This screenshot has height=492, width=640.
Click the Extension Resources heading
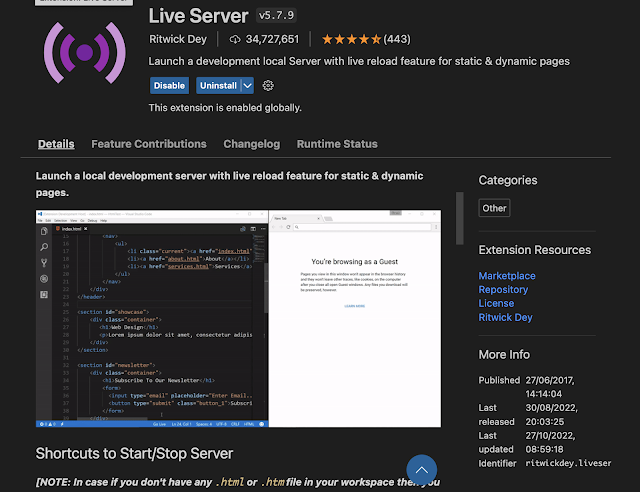point(535,250)
